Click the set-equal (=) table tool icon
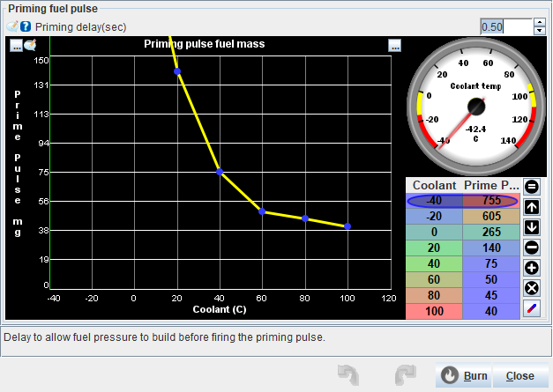Viewport: 553px width, 392px height. tap(532, 187)
